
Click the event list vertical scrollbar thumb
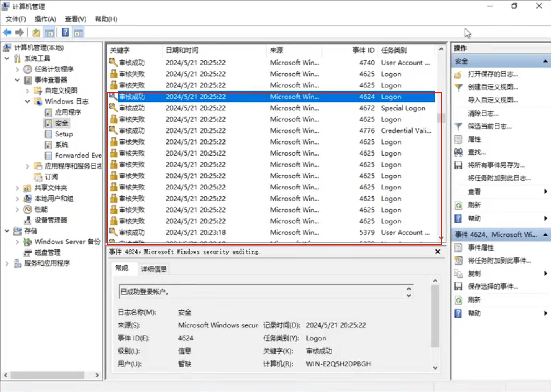coord(441,118)
